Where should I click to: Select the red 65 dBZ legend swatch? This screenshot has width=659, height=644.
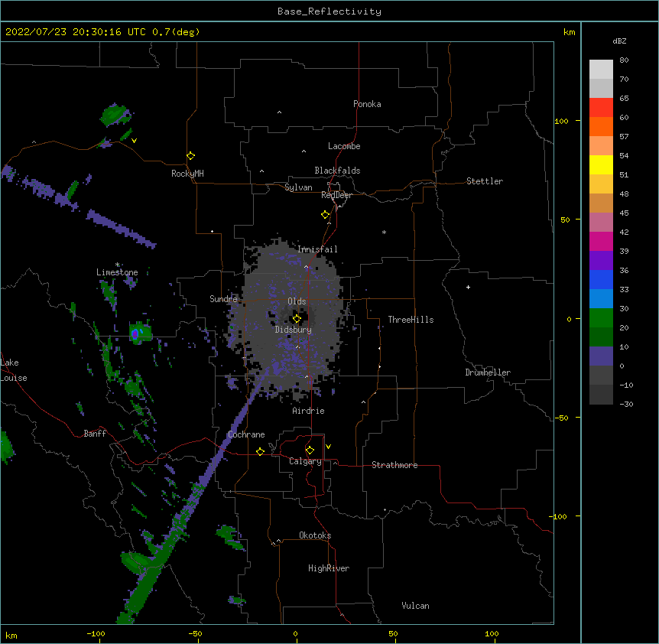[601, 107]
